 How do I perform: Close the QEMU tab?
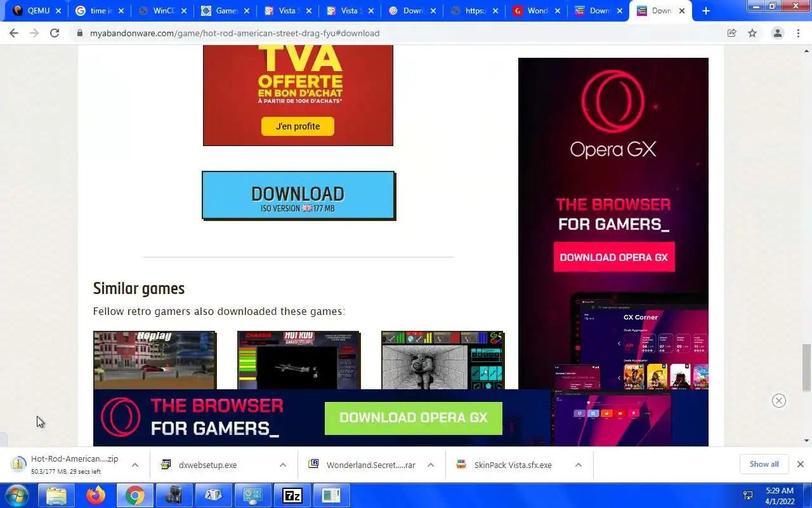(x=59, y=11)
